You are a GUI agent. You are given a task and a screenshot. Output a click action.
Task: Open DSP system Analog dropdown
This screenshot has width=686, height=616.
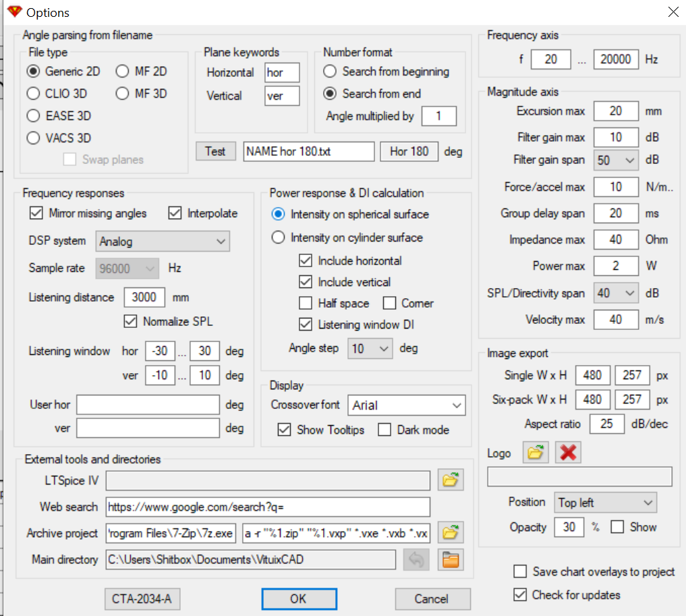pos(163,242)
